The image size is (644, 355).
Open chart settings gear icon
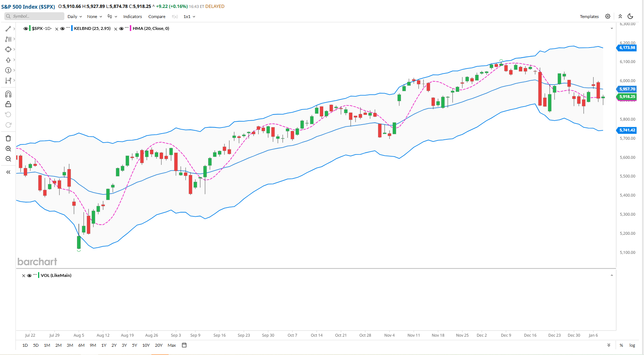point(608,16)
